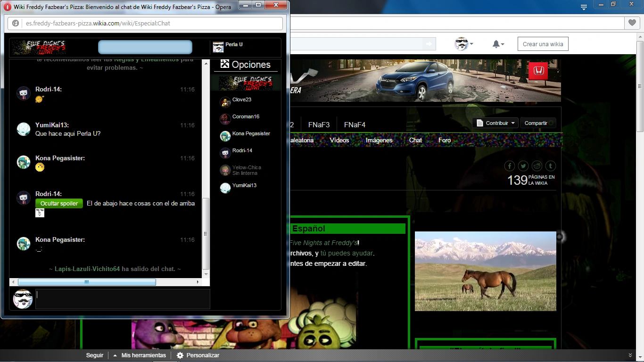Viewport: 644px width, 362px height.
Task: Toggle the Ocultar spoiler button
Action: [x=59, y=204]
